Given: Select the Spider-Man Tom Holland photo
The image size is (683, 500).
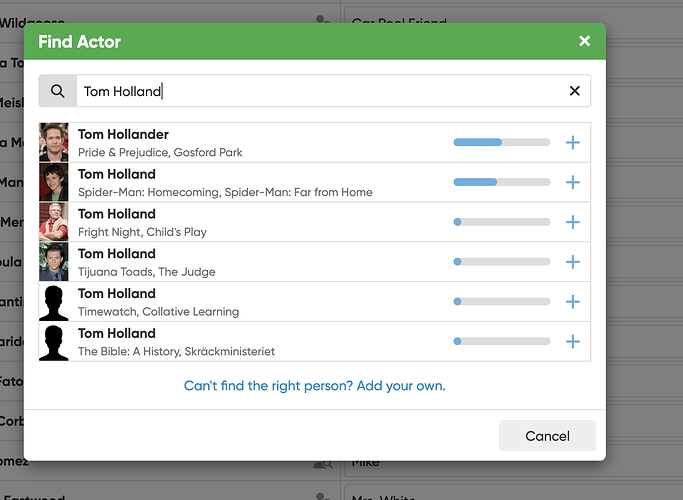Looking at the screenshot, I should [x=54, y=182].
